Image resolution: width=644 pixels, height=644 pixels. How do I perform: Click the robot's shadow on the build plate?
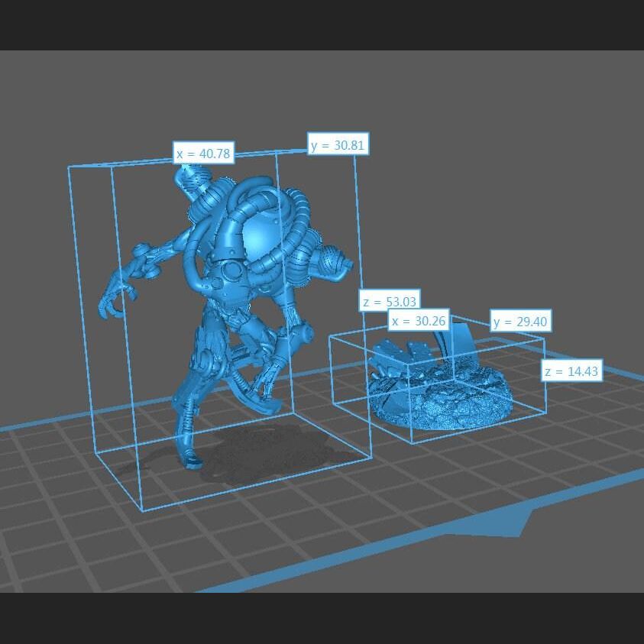click(252, 458)
